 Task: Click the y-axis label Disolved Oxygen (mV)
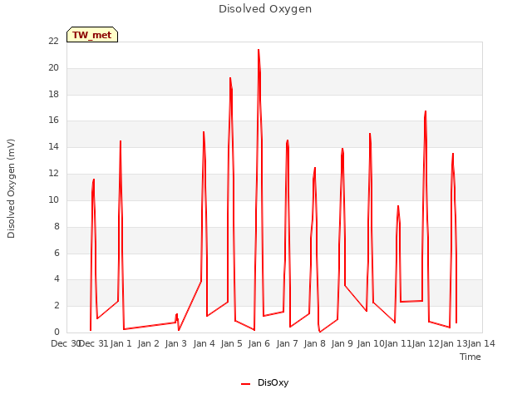tap(11, 189)
